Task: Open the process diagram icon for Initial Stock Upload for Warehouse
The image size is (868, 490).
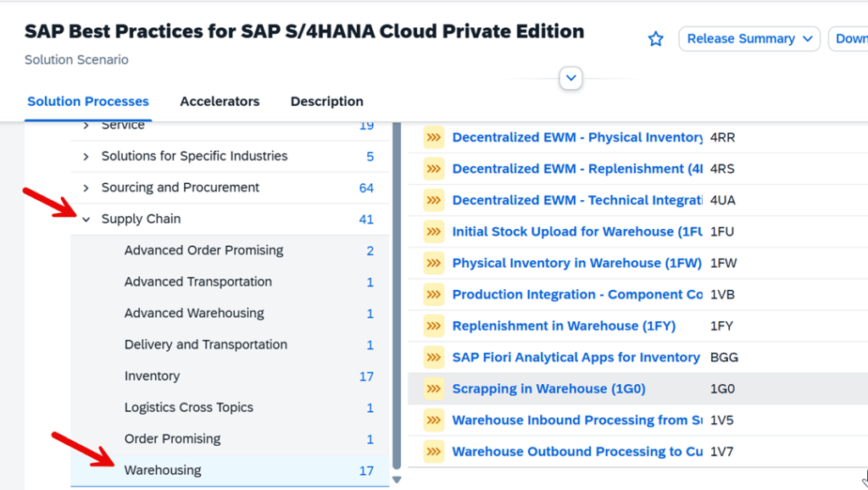Action: pyautogui.click(x=433, y=231)
